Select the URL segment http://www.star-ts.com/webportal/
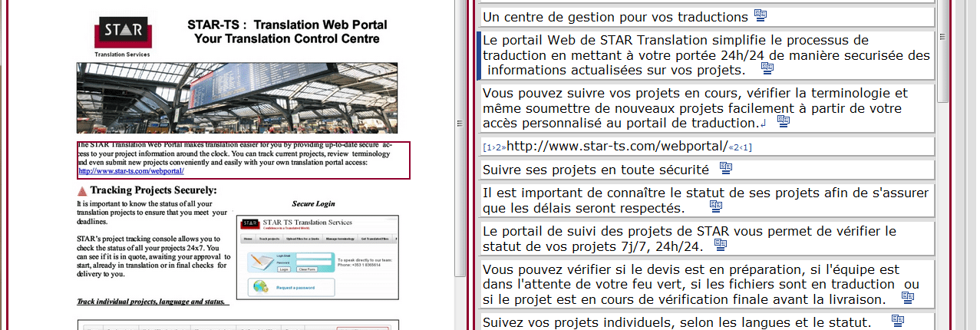980x330 pixels. click(706, 146)
